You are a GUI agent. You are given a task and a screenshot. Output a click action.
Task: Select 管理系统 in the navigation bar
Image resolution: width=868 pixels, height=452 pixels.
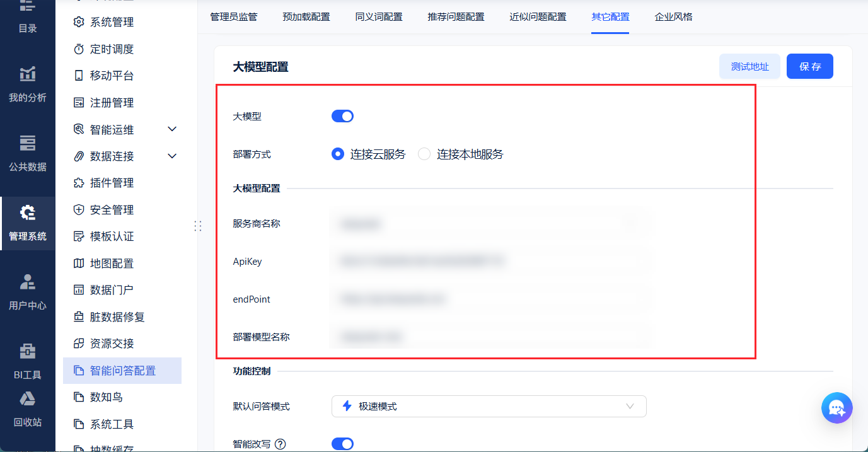28,224
